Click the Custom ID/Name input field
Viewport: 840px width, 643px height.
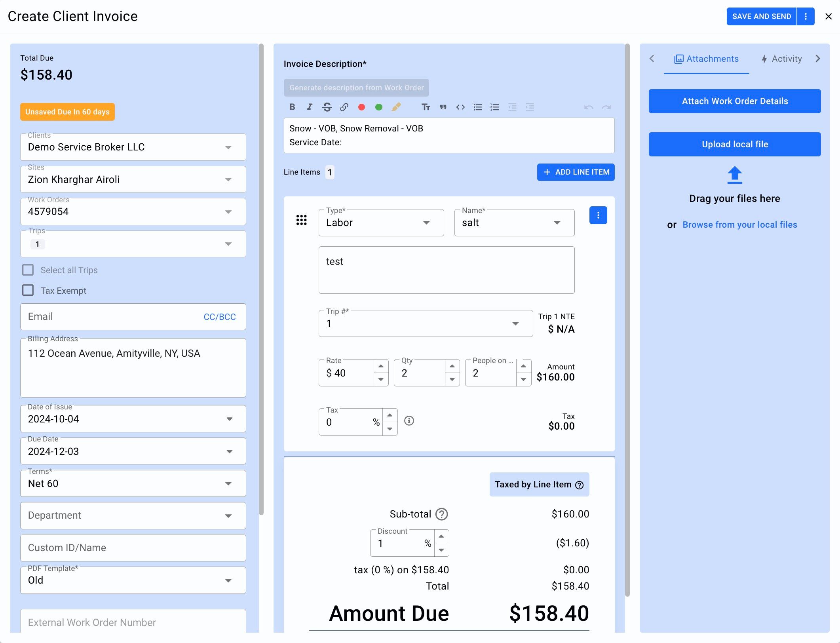[133, 548]
